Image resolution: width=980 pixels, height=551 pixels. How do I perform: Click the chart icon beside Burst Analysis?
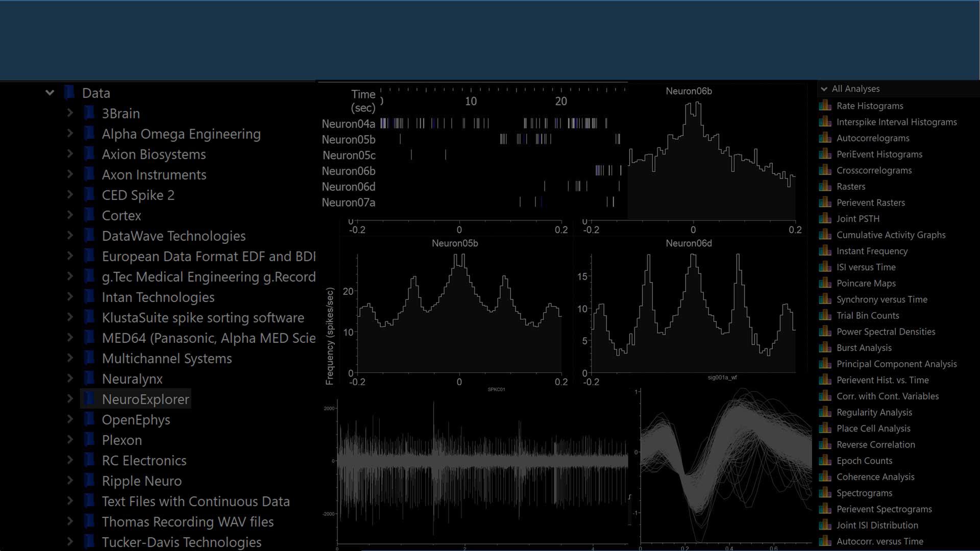825,347
